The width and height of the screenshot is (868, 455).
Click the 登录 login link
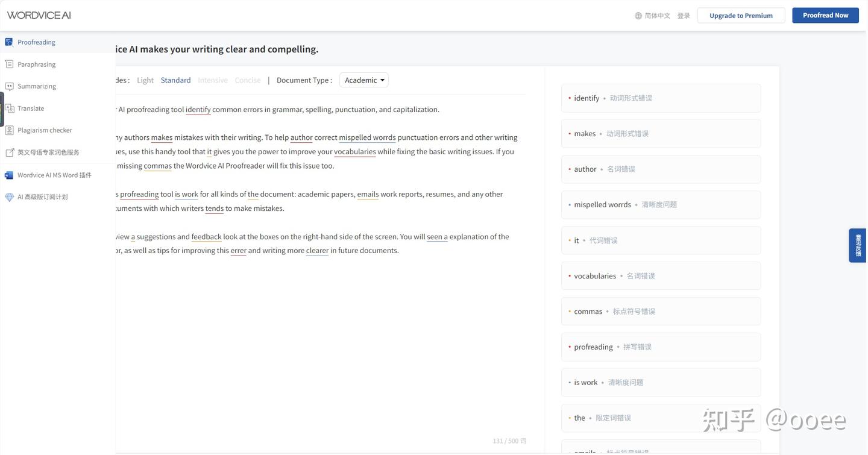click(684, 16)
